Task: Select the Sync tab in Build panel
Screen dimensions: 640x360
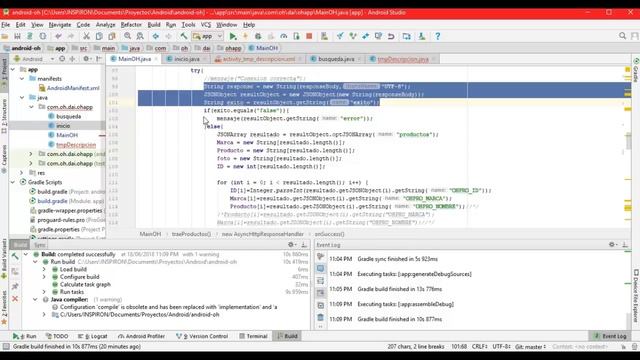Action: pos(40,245)
